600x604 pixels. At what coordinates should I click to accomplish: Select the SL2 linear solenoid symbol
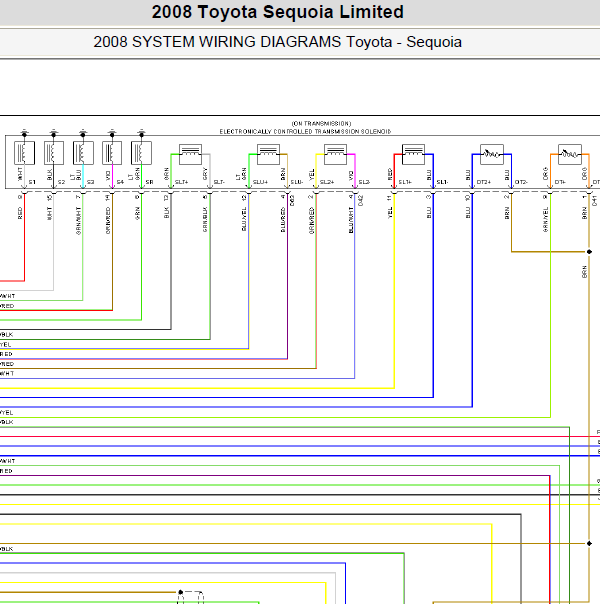[335, 154]
